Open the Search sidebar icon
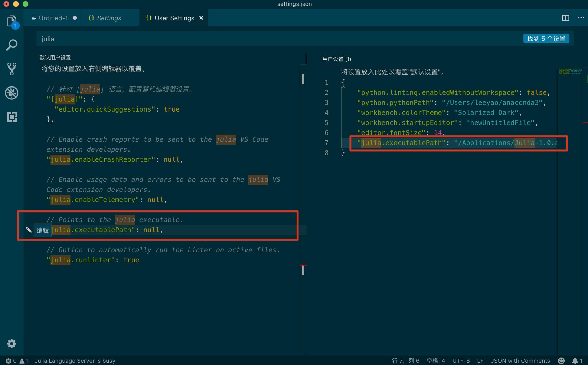Image resolution: width=588 pixels, height=365 pixels. tap(11, 45)
